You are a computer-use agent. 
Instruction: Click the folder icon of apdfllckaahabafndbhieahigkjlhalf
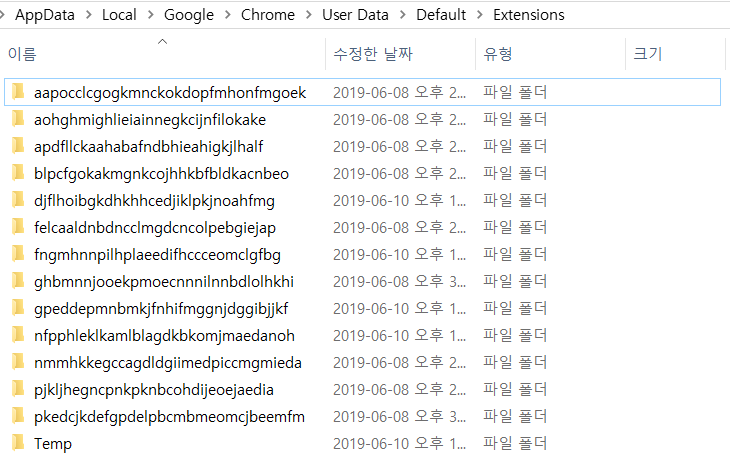(x=18, y=145)
